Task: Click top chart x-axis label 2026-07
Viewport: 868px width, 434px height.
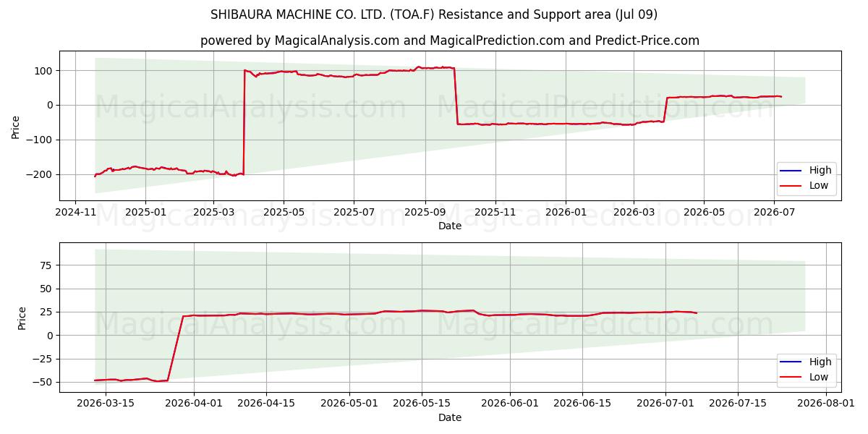Action: (x=774, y=213)
